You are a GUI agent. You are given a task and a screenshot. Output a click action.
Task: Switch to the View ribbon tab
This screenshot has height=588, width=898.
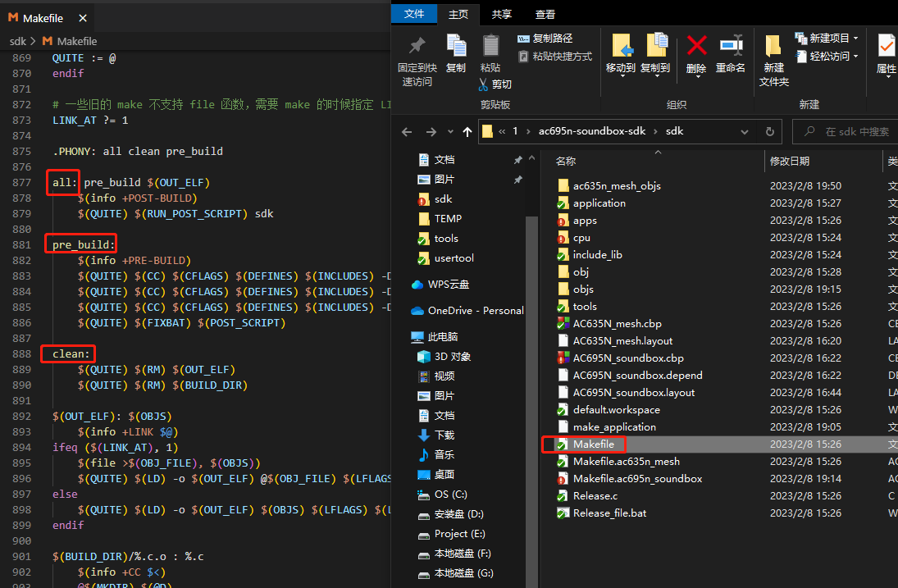pyautogui.click(x=545, y=14)
